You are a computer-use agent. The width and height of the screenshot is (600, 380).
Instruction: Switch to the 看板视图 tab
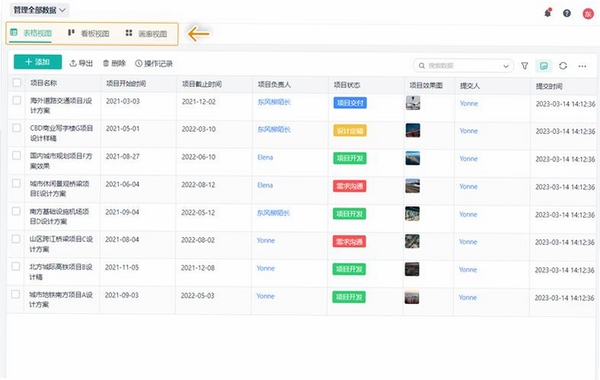[x=88, y=33]
